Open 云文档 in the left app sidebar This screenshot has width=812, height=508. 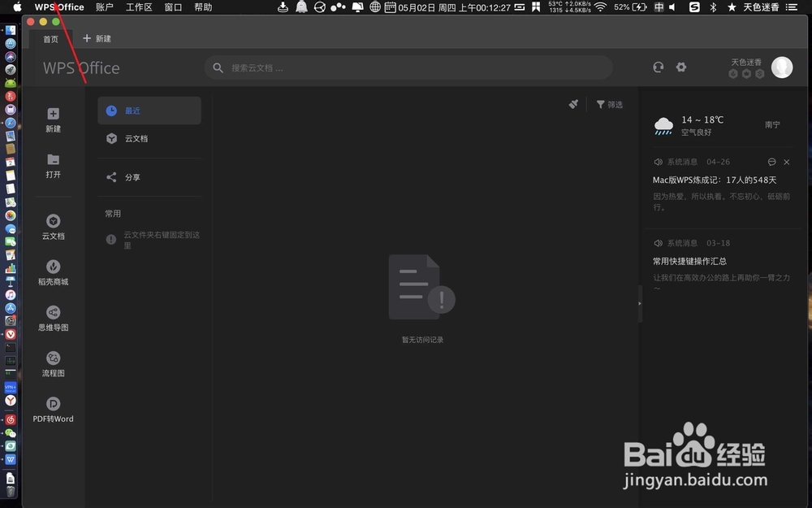point(53,227)
